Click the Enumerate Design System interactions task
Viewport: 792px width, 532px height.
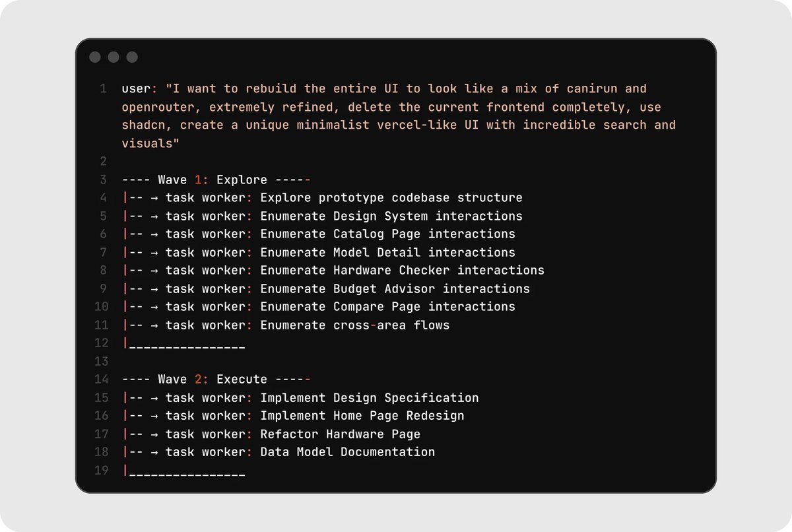(x=391, y=216)
